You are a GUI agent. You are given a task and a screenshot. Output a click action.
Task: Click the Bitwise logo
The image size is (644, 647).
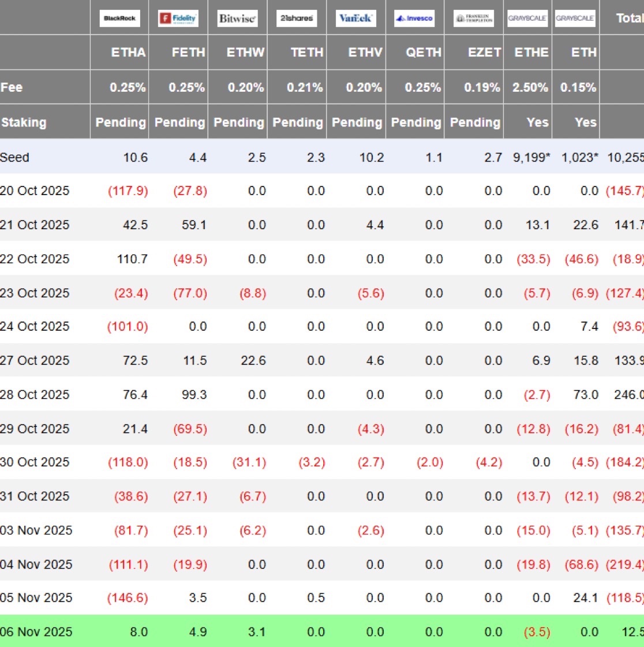(x=238, y=18)
